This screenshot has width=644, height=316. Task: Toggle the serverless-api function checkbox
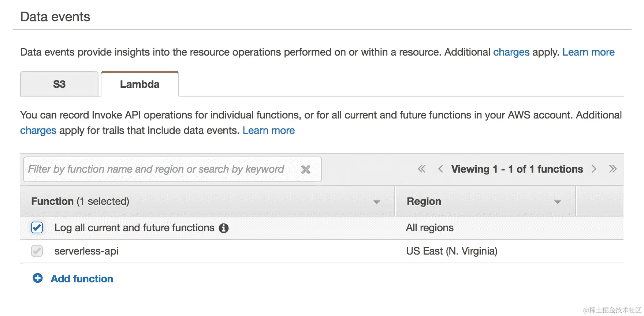tap(37, 251)
